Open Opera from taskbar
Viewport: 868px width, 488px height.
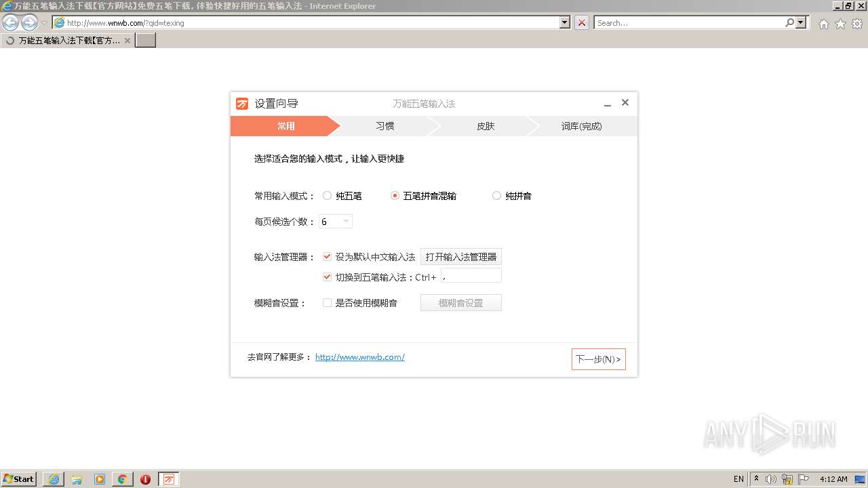pos(145,479)
